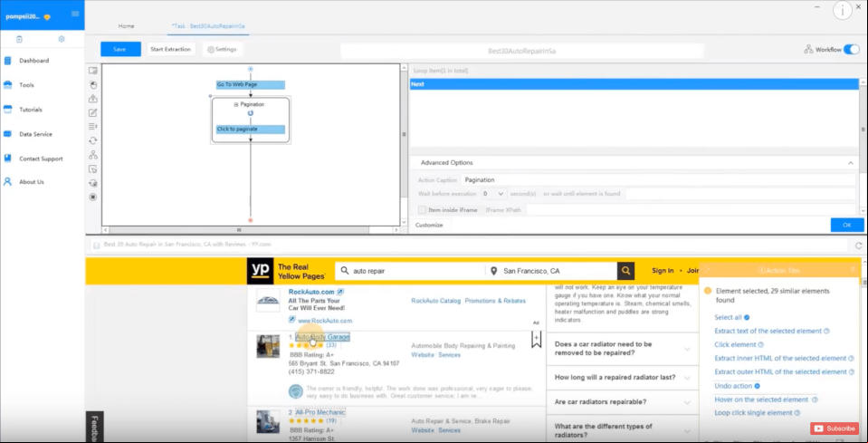Screen dimensions: 868x443
Task: Collapse the Advanced Options section
Action: [850, 163]
